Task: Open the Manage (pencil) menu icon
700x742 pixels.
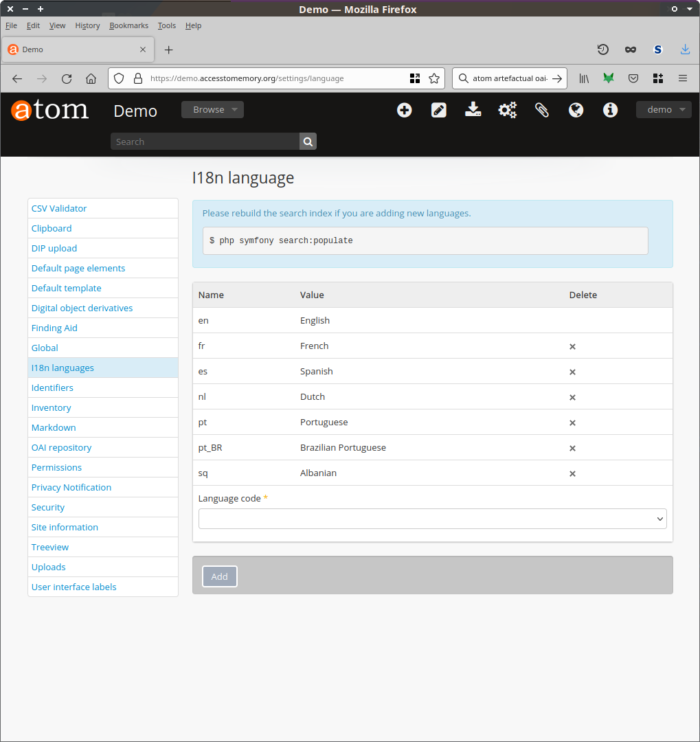Action: pos(439,110)
